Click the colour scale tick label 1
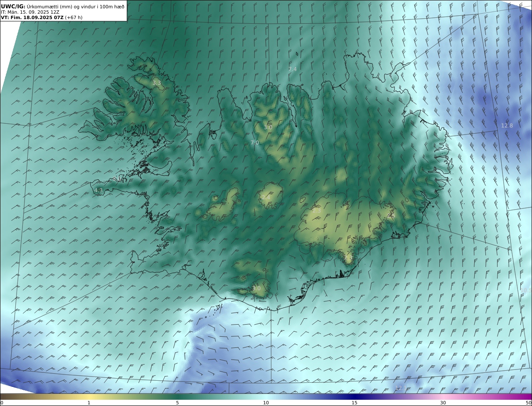This screenshot has height=406, width=532. (x=89, y=403)
